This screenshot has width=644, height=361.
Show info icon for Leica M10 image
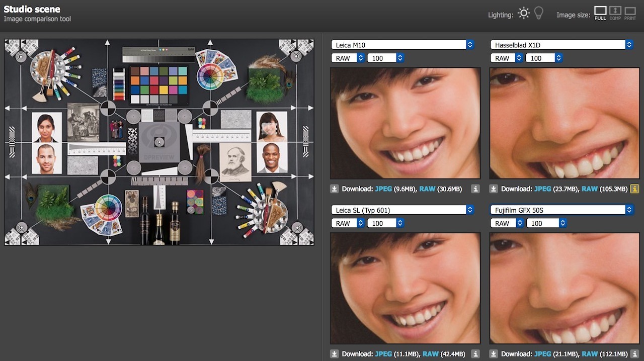point(475,189)
